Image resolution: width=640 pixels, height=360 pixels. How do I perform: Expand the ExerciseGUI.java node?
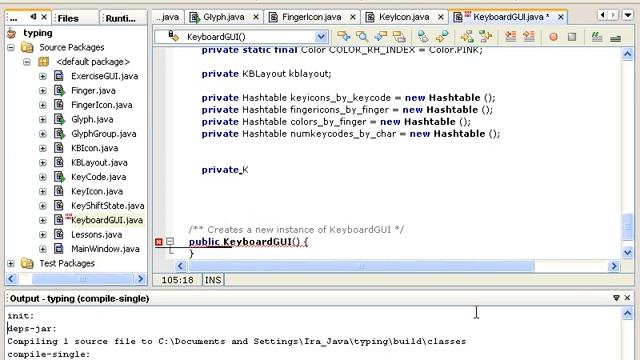(42, 76)
